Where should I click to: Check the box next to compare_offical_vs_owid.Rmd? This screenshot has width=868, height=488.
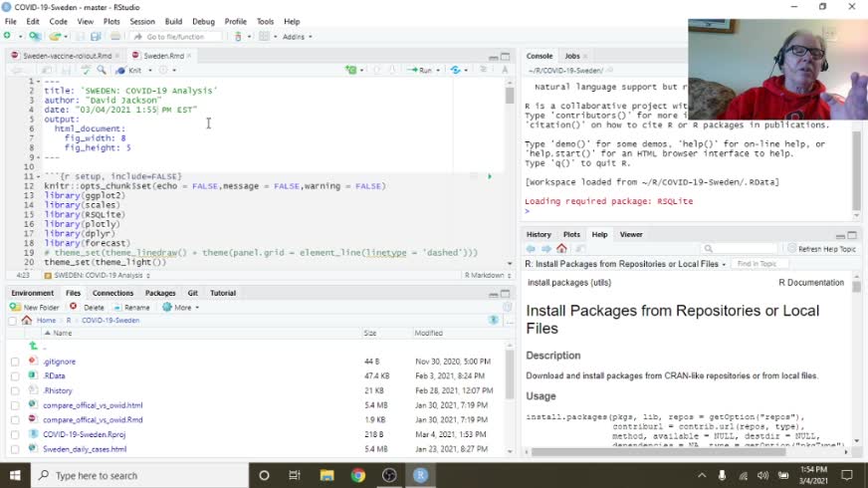coord(15,420)
